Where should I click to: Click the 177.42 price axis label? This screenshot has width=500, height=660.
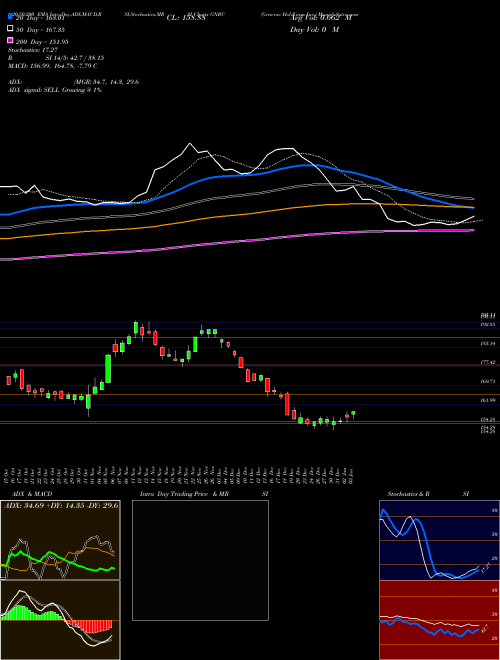click(488, 362)
